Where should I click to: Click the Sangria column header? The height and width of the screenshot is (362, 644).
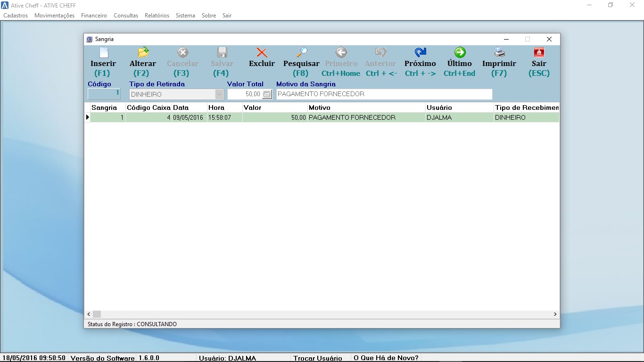(108, 107)
